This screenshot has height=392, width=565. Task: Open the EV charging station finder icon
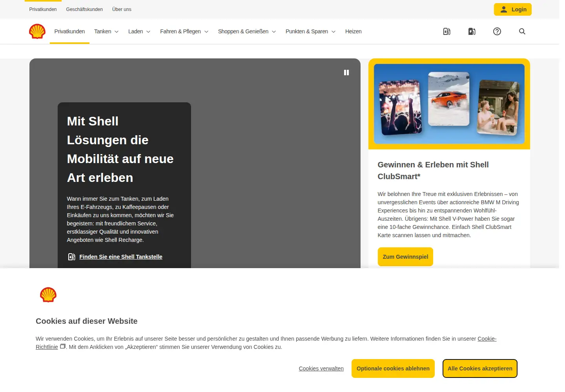click(472, 31)
